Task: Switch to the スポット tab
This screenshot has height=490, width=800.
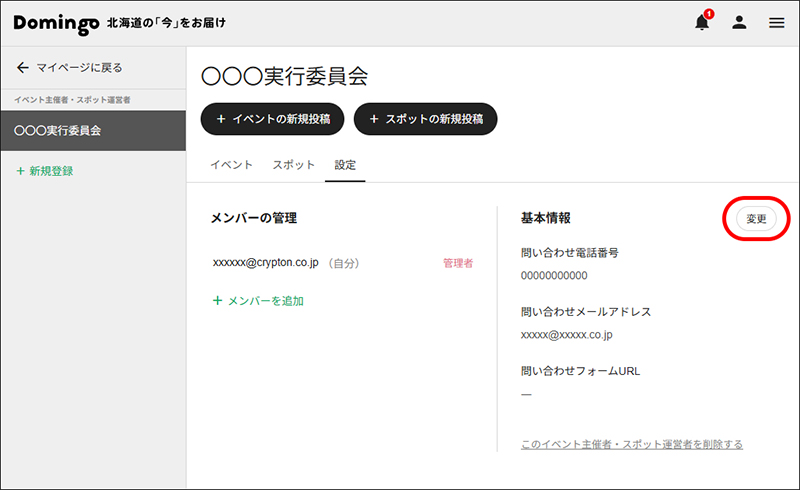Action: click(x=293, y=165)
